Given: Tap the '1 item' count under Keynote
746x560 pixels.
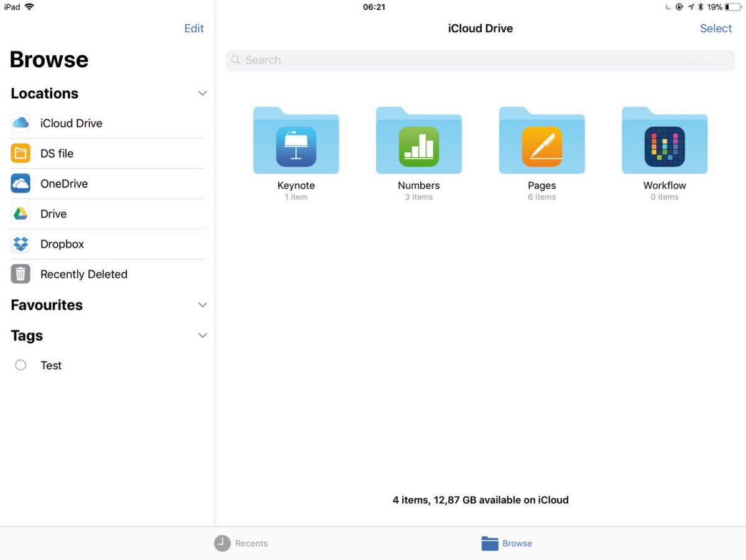Looking at the screenshot, I should click(x=296, y=197).
